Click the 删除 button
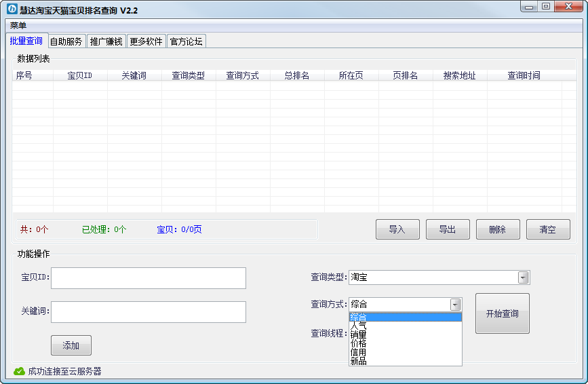 (x=498, y=229)
